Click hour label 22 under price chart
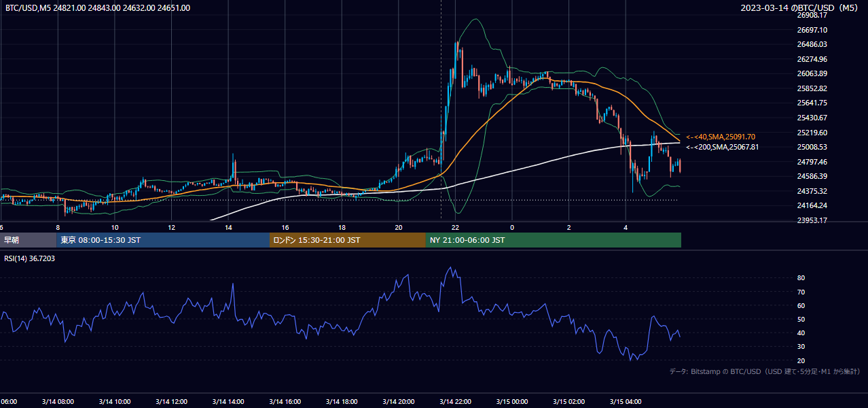The image size is (868, 408). [455, 227]
